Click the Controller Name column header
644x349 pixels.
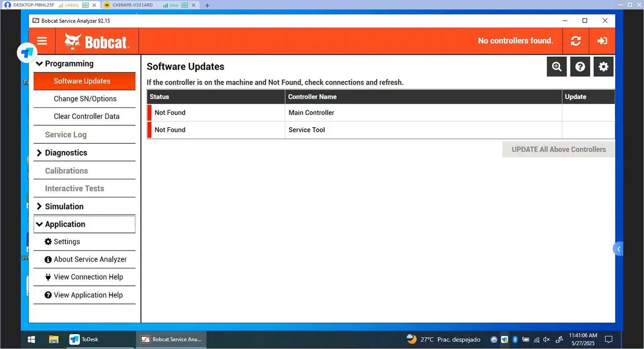click(x=423, y=97)
